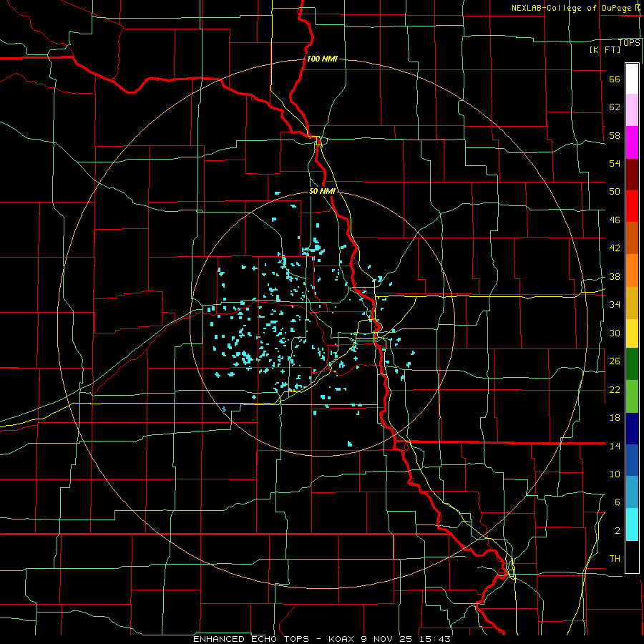Image resolution: width=644 pixels, height=644 pixels.
Task: Click the light blue 6 kft swatch
Action: pos(632,492)
